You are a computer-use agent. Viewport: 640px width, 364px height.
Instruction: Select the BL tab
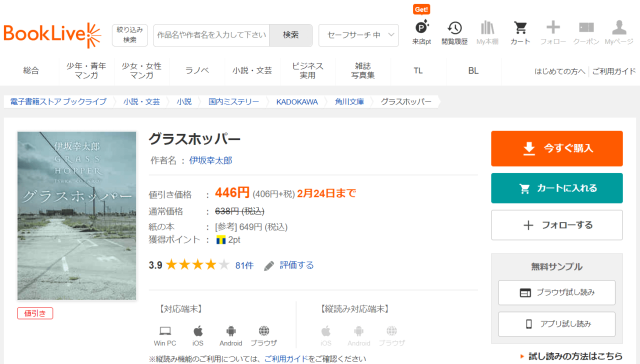[473, 70]
